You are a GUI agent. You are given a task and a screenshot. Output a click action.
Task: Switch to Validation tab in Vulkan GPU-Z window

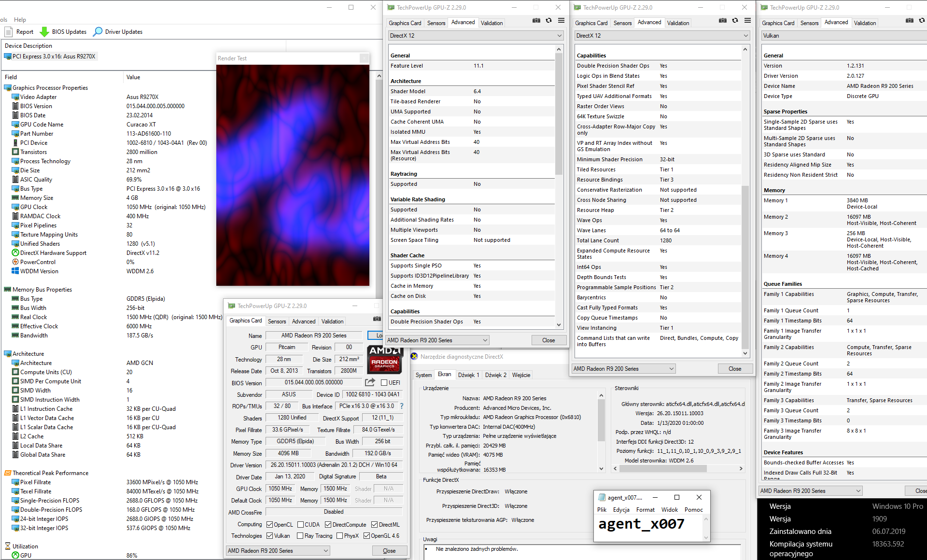(x=865, y=23)
